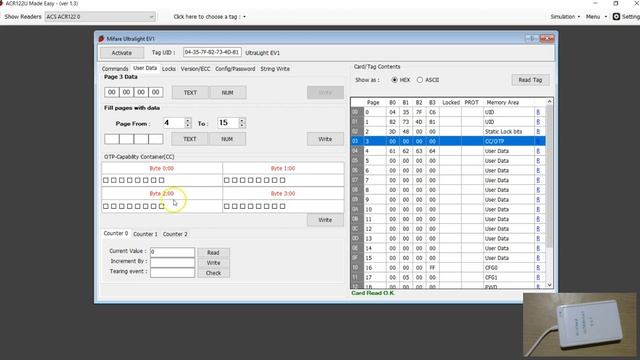Click the Tearing event field

pos(172,272)
